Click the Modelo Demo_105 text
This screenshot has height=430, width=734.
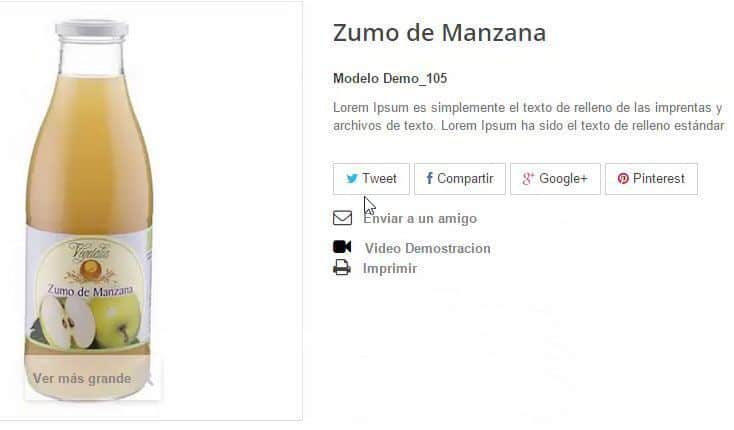390,78
